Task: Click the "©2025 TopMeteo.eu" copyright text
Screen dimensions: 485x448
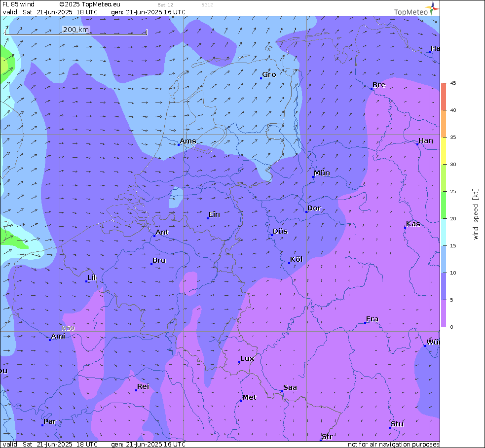Action: (x=90, y=4)
